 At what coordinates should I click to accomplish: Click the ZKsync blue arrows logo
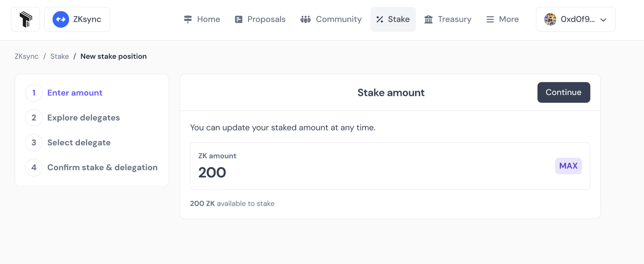point(61,19)
